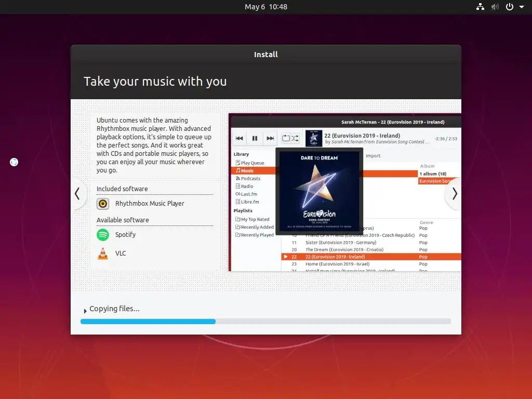This screenshot has width=532, height=399.
Task: Select the Rhythmbox Music Player label
Action: pyautogui.click(x=150, y=204)
